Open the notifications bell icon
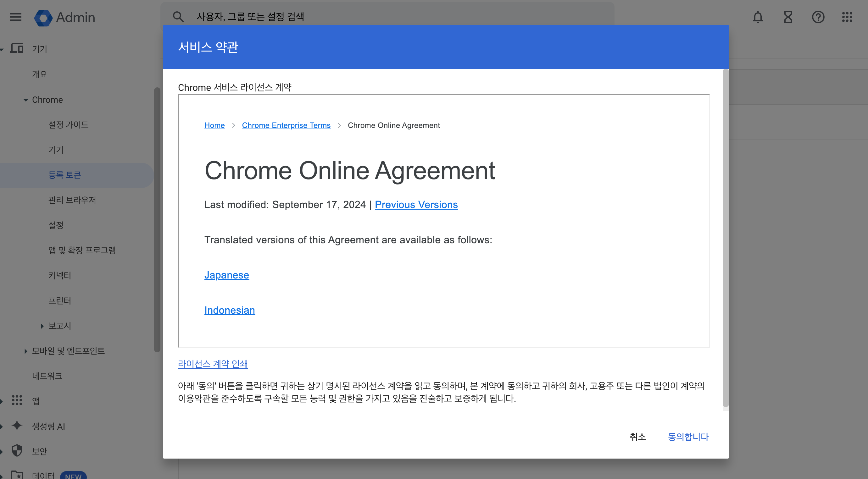 coord(758,17)
